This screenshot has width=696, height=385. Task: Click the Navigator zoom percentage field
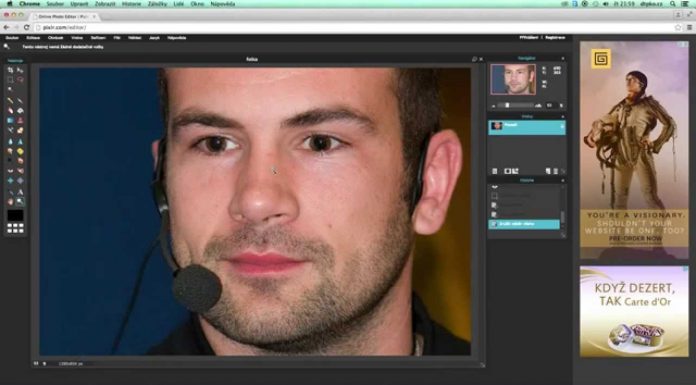[550, 105]
